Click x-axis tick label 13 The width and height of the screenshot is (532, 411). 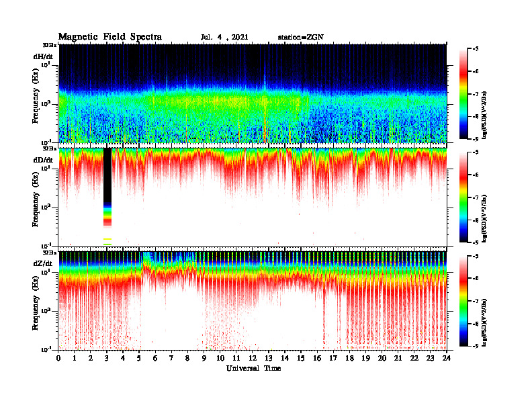point(269,359)
